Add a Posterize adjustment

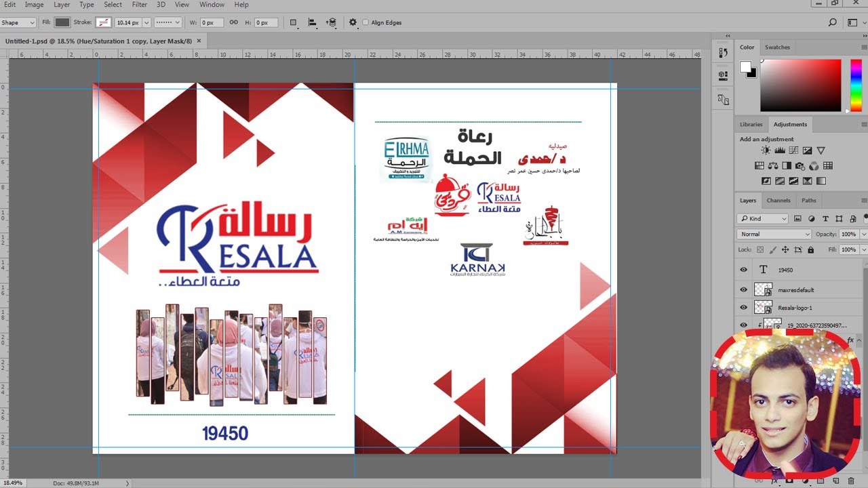click(780, 181)
